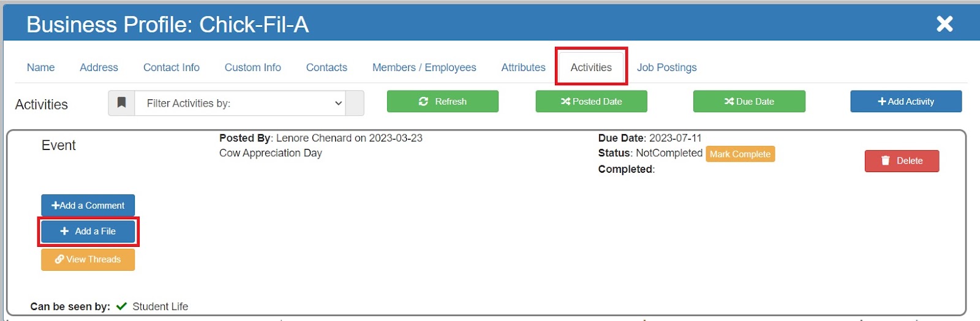Click the 'Status: NotCompleted' text
The width and height of the screenshot is (980, 321).
click(650, 153)
